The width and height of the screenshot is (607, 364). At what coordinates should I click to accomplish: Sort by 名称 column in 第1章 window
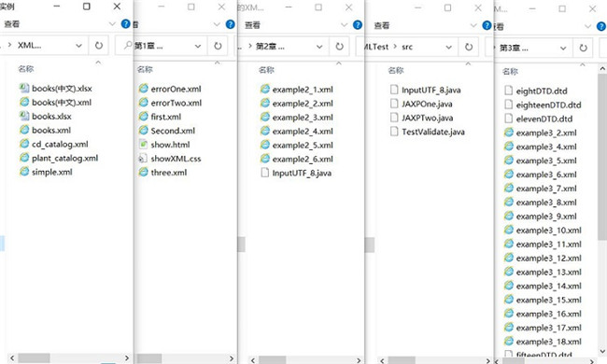tap(145, 69)
